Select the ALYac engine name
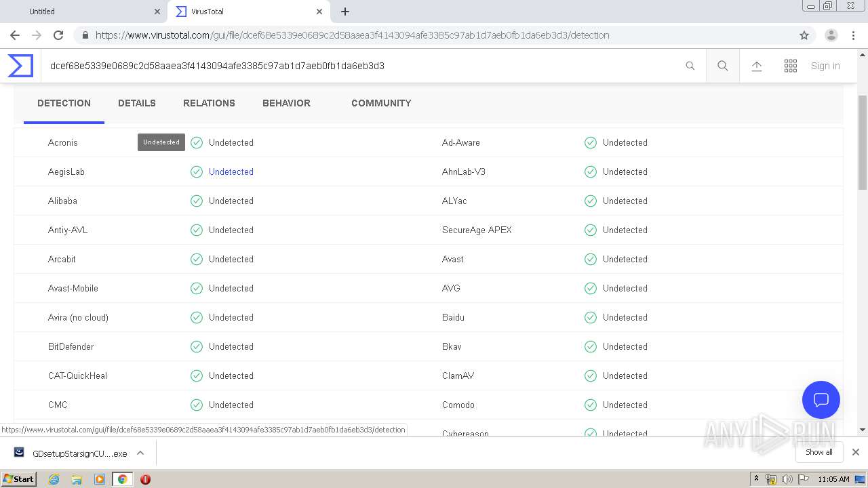 pos(454,201)
